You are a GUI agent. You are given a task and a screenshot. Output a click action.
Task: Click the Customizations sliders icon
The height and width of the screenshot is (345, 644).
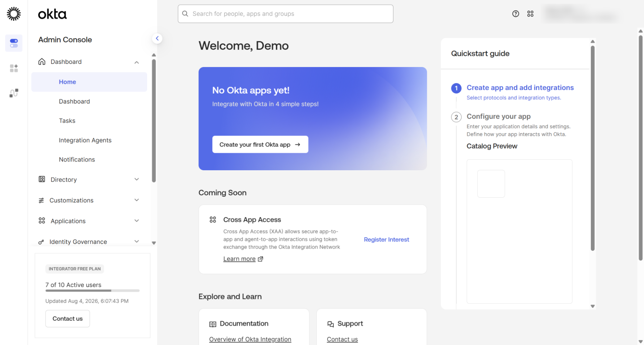(41, 201)
